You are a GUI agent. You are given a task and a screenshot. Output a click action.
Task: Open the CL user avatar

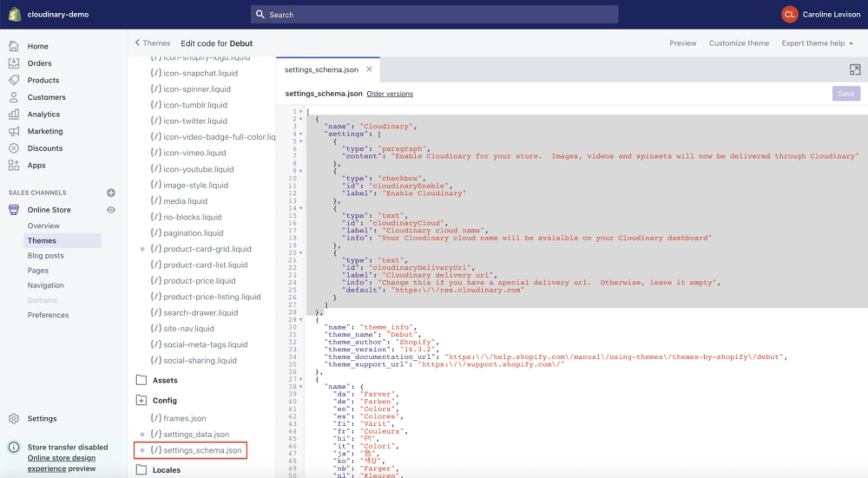(x=789, y=15)
